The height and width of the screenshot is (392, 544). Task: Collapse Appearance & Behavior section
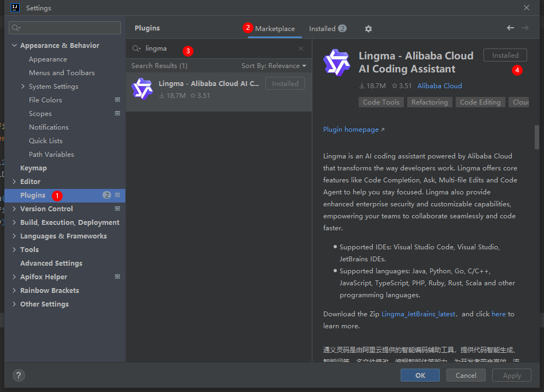pyautogui.click(x=14, y=45)
